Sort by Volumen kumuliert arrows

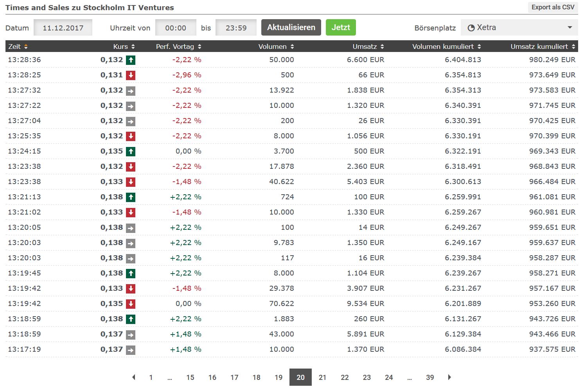(x=479, y=47)
